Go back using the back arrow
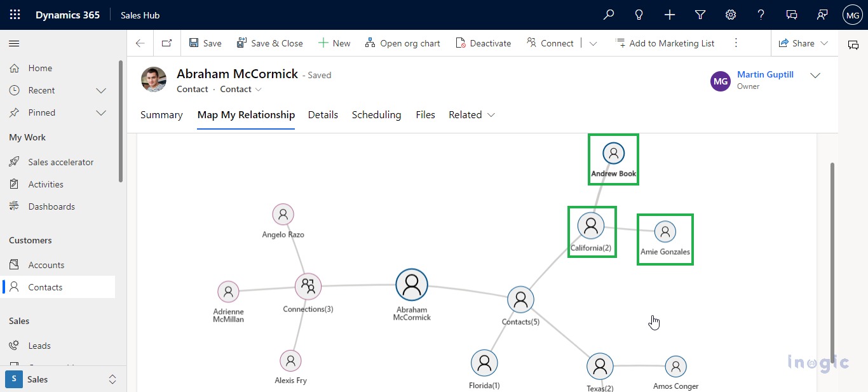The height and width of the screenshot is (392, 868). (140, 43)
